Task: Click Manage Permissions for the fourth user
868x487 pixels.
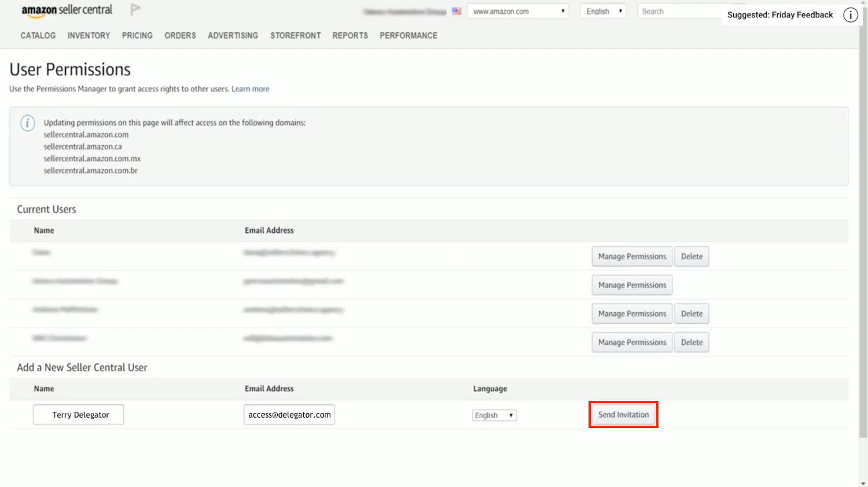Action: pos(632,342)
